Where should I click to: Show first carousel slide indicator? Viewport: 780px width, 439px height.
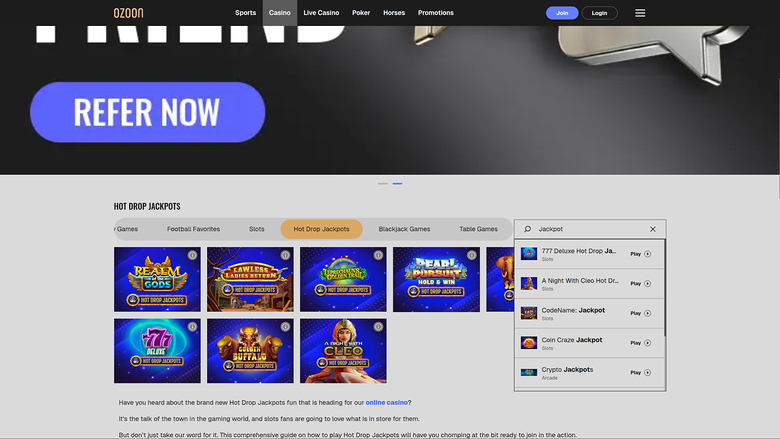coord(383,183)
